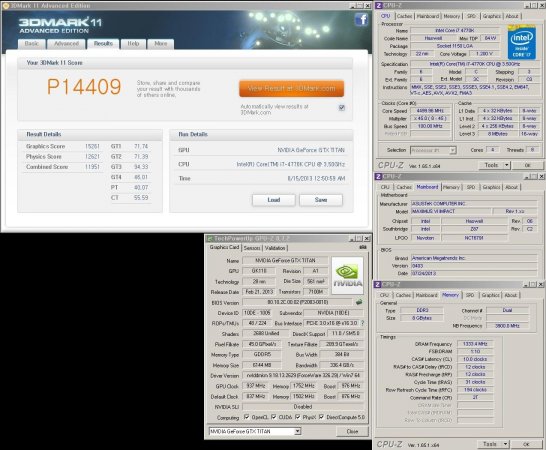The image size is (546, 450).
Task: Open the GPU selector dropdown in GPU-Z
Action: pos(297,431)
